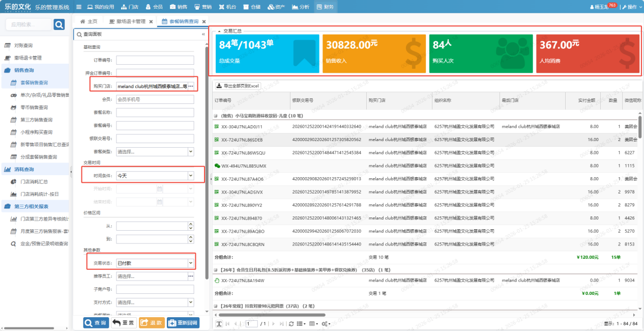The width and height of the screenshot is (644, 331).
Task: Click the ellipsis picker beside 购买门店 field
Action: pos(191,87)
